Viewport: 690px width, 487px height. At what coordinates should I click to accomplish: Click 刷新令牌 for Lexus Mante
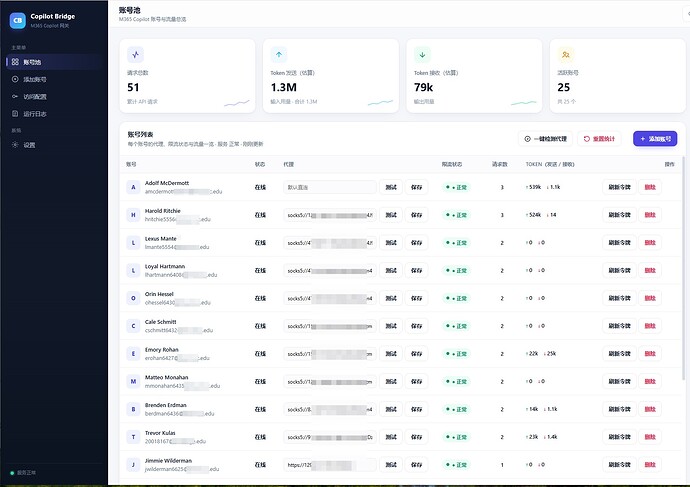pos(619,242)
